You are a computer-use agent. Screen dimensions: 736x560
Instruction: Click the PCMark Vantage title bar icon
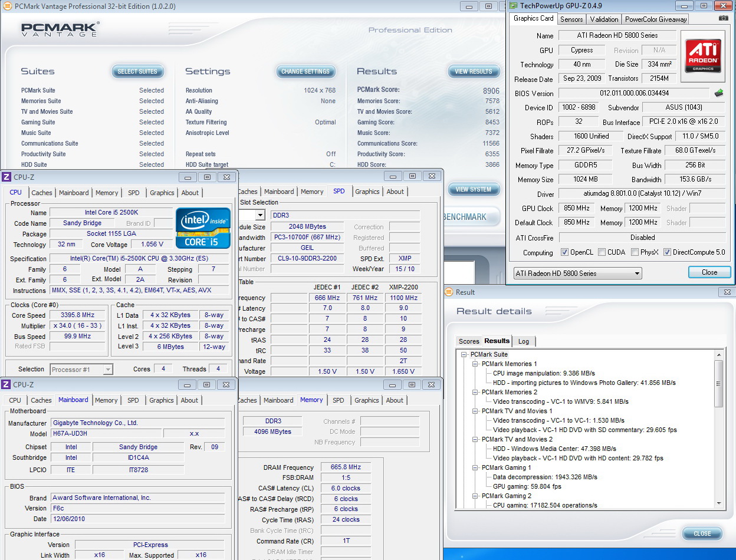[x=7, y=6]
